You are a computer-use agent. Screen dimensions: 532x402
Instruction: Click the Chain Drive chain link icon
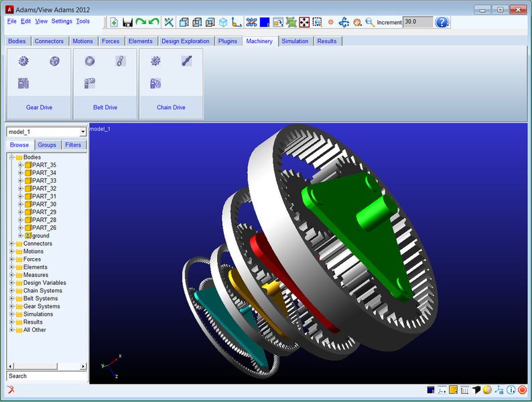pyautogui.click(x=187, y=61)
